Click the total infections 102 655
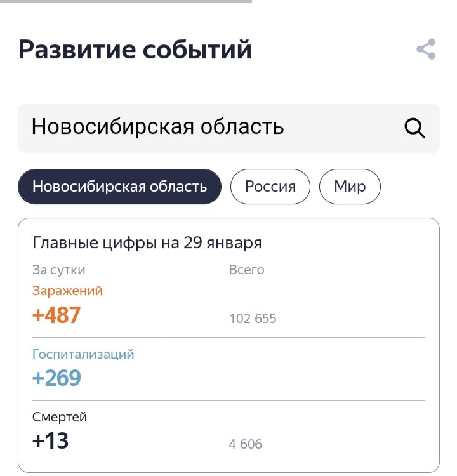The width and height of the screenshot is (457, 476). (x=253, y=319)
